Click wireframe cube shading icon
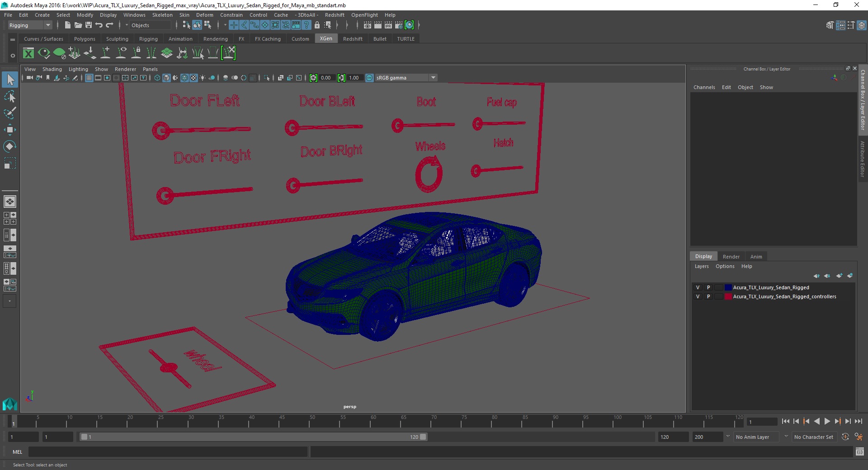Screen dimensions: 868x470 (x=157, y=78)
